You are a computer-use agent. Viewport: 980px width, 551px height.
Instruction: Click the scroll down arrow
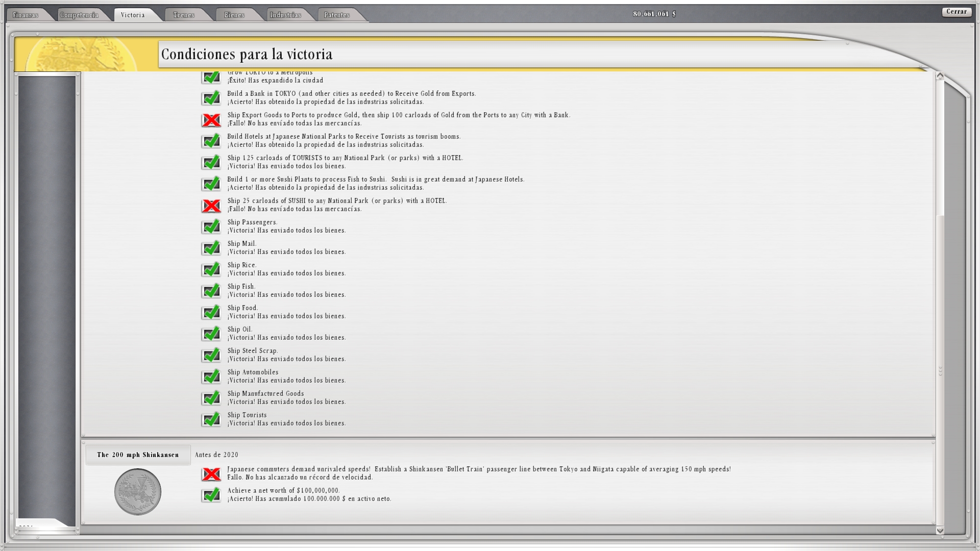940,531
